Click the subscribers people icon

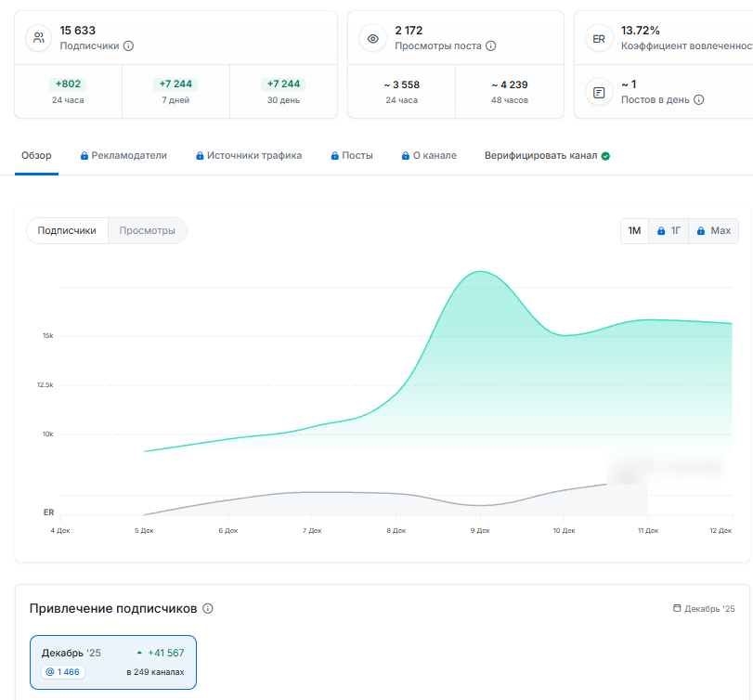click(x=38, y=38)
